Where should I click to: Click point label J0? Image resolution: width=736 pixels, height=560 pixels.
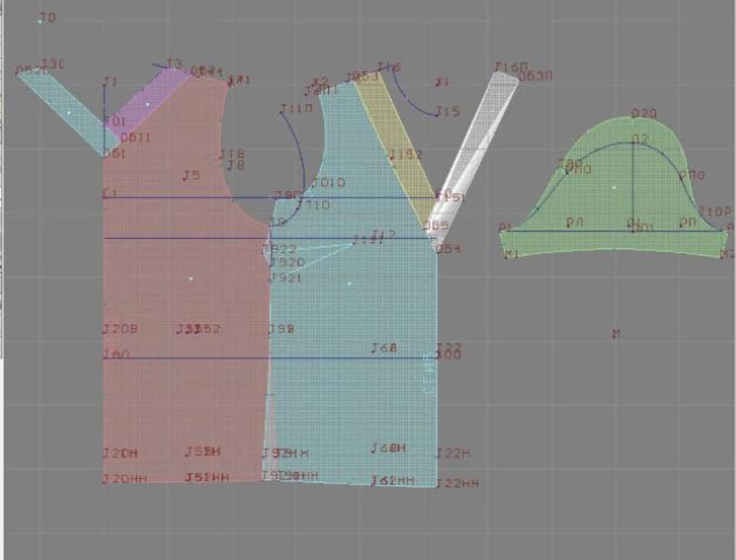coord(47,18)
